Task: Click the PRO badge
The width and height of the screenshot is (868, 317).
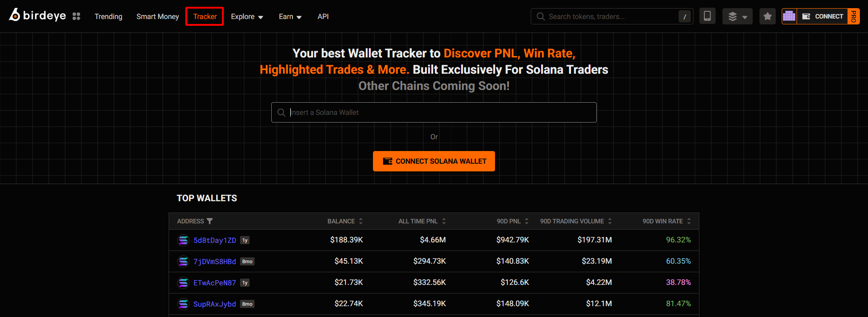Action: (x=854, y=16)
